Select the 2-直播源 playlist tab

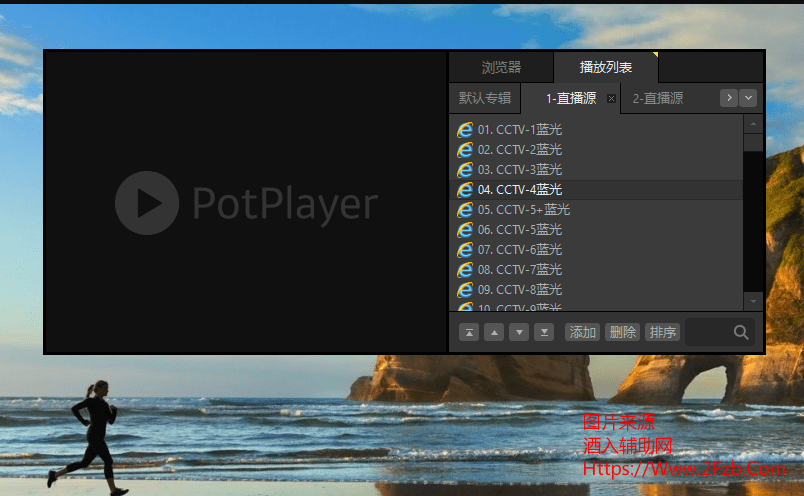tap(658, 98)
